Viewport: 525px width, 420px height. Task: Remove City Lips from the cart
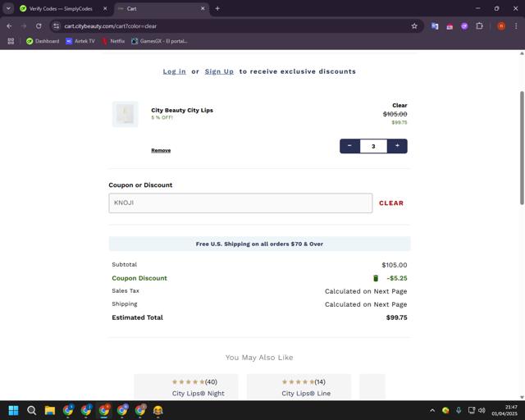(x=161, y=150)
